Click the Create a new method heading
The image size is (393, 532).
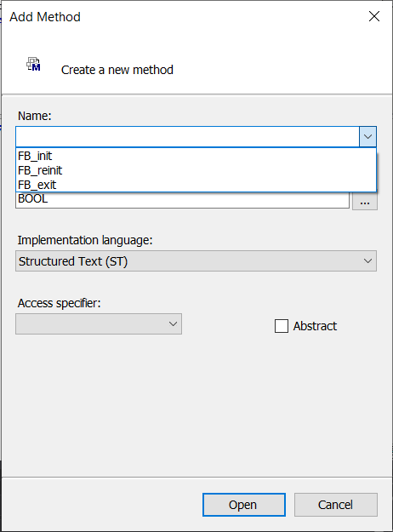[117, 70]
